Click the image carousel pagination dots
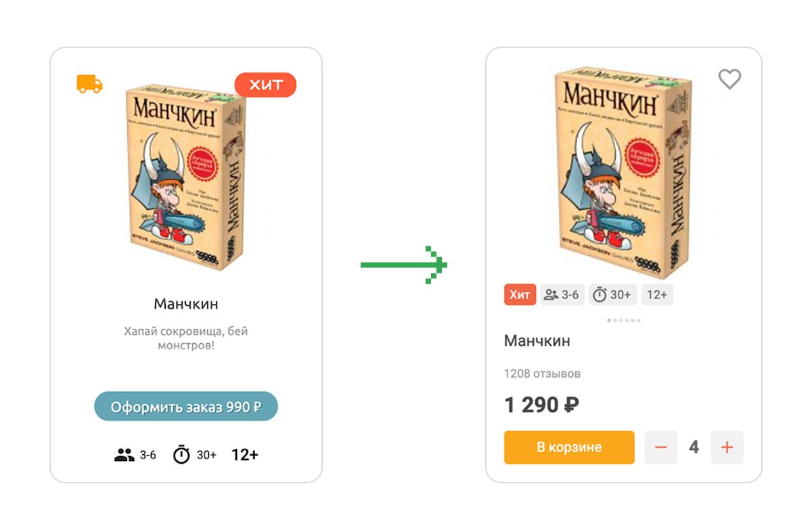 (624, 320)
